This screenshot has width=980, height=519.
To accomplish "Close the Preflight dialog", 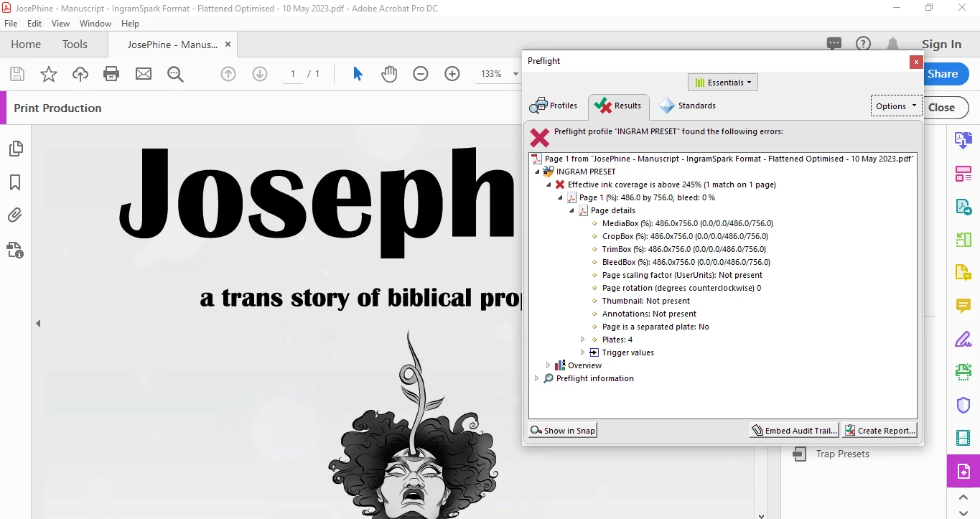I will 915,62.
